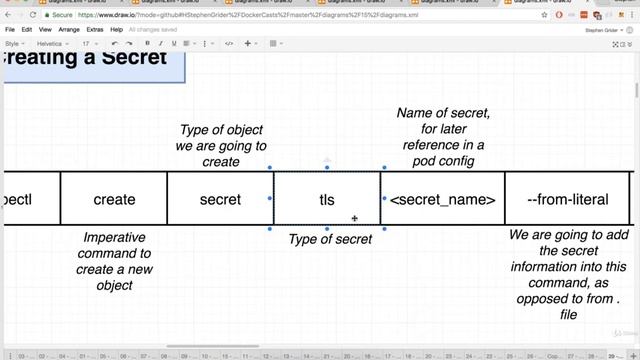Viewport: 640px width, 360px height.
Task: Select the 'secret' cell
Action: click(220, 198)
